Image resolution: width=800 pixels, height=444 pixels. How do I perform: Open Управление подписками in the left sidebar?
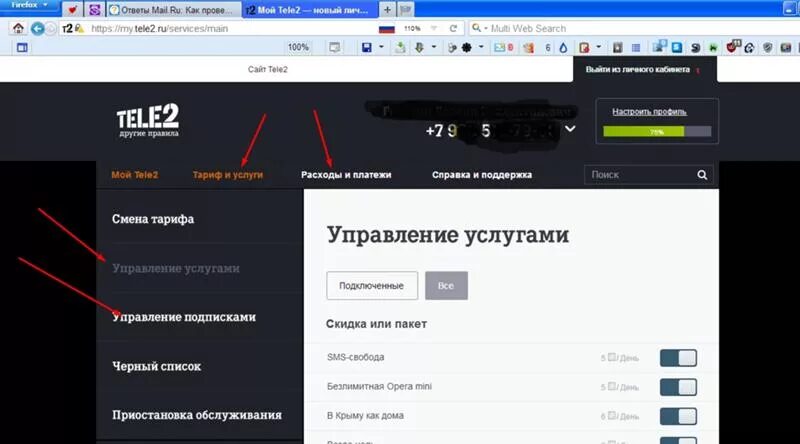[184, 317]
